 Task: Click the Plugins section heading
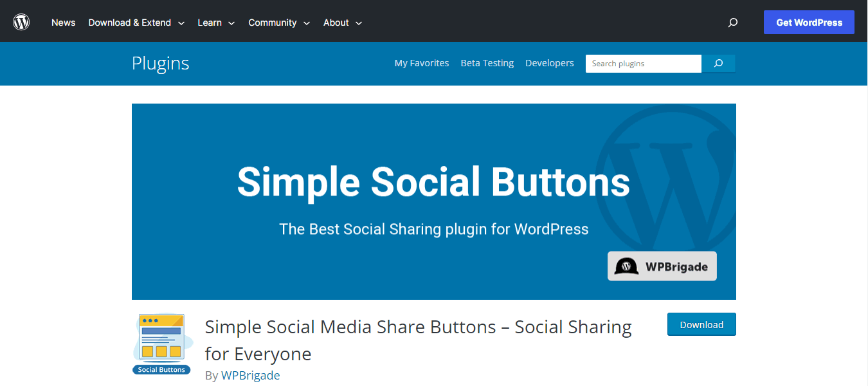coord(160,63)
